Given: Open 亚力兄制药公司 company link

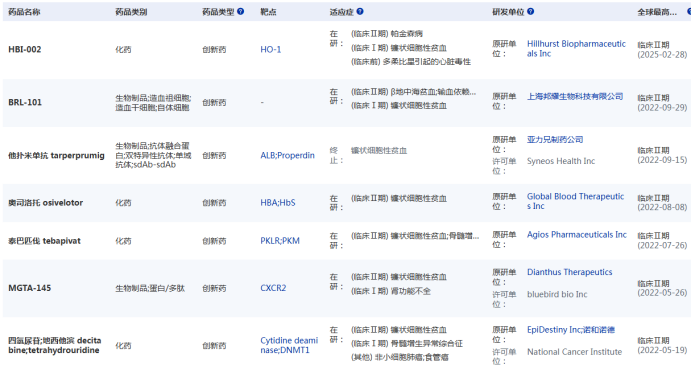Looking at the screenshot, I should click(x=555, y=139).
